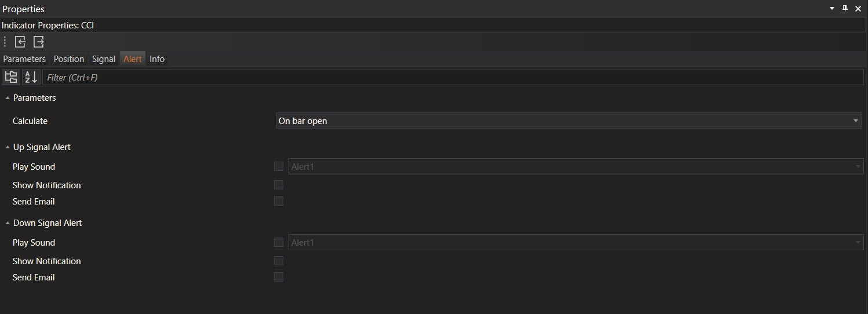The width and height of the screenshot is (868, 314).
Task: Enable Play Sound for Up Signal Alert
Action: coord(279,167)
